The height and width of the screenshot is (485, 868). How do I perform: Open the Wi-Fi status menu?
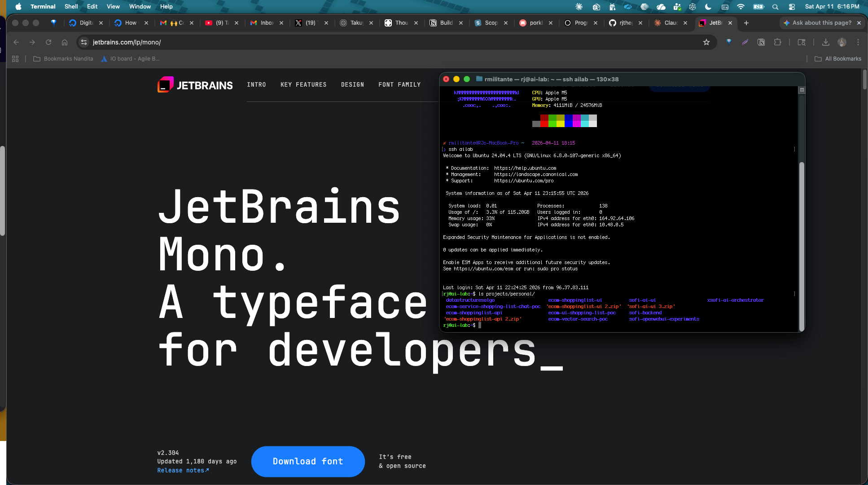741,7
